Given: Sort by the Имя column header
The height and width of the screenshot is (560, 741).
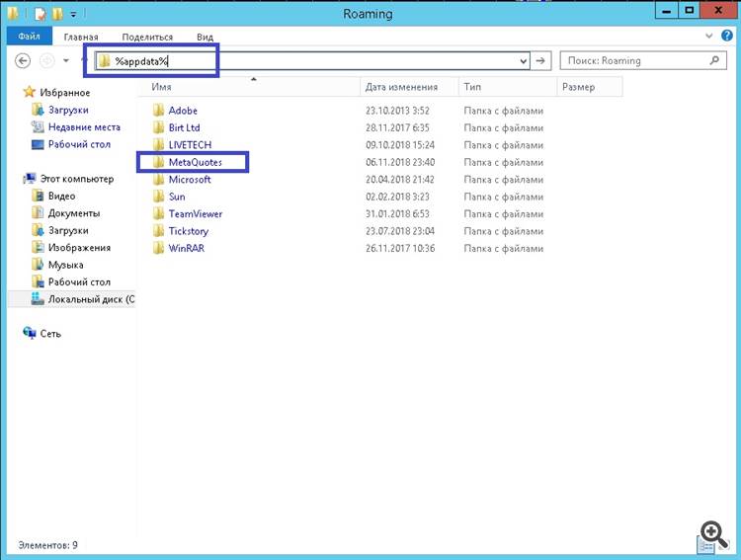Looking at the screenshot, I should [251, 87].
